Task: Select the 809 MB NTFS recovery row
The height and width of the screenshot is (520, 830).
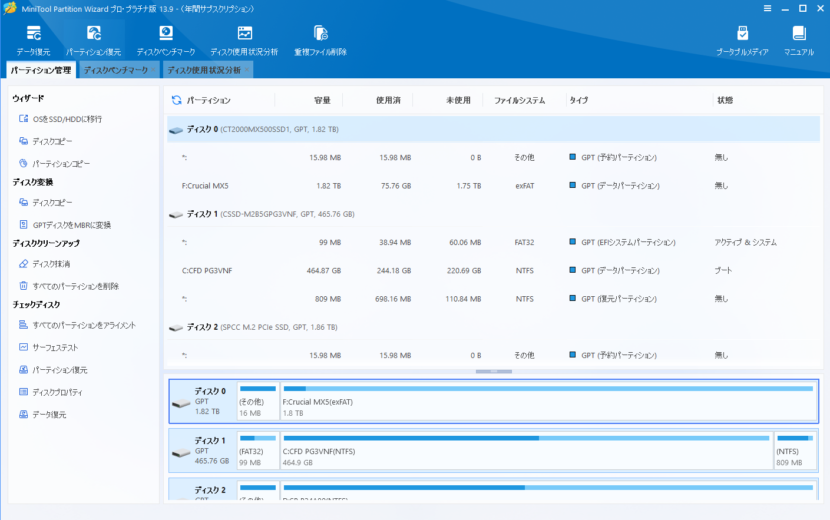Action: 493,299
